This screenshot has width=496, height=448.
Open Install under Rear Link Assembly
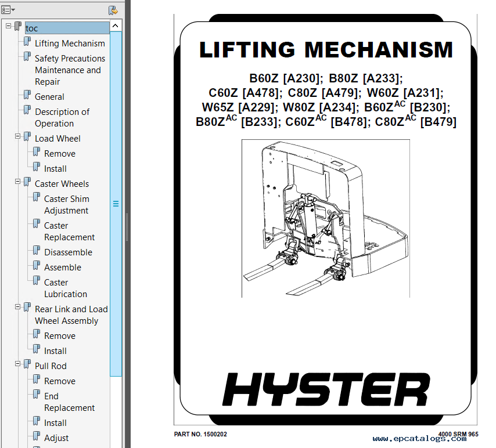(55, 351)
